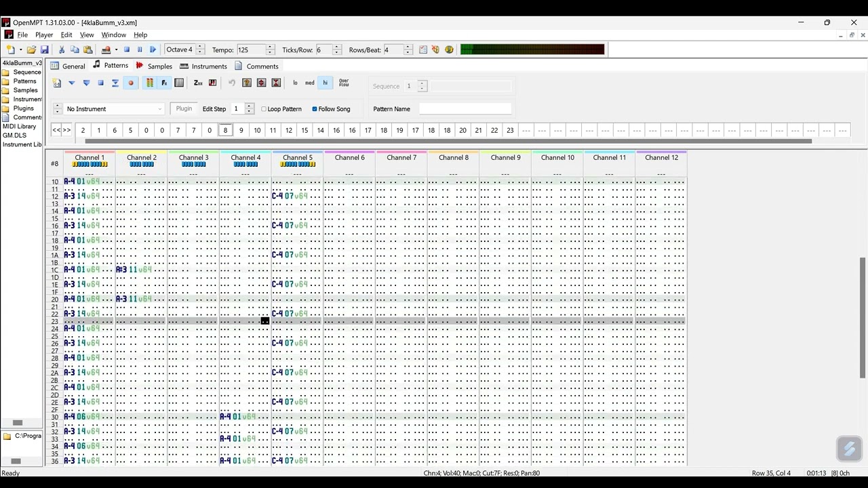The width and height of the screenshot is (868, 488).
Task: Expand the MIDI record dropdown arrow
Action: coord(116,49)
